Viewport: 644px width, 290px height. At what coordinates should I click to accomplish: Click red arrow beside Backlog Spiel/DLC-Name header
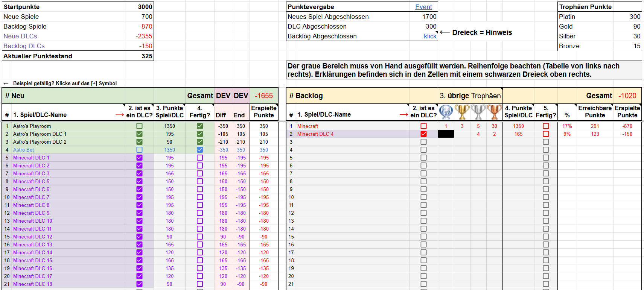point(404,115)
